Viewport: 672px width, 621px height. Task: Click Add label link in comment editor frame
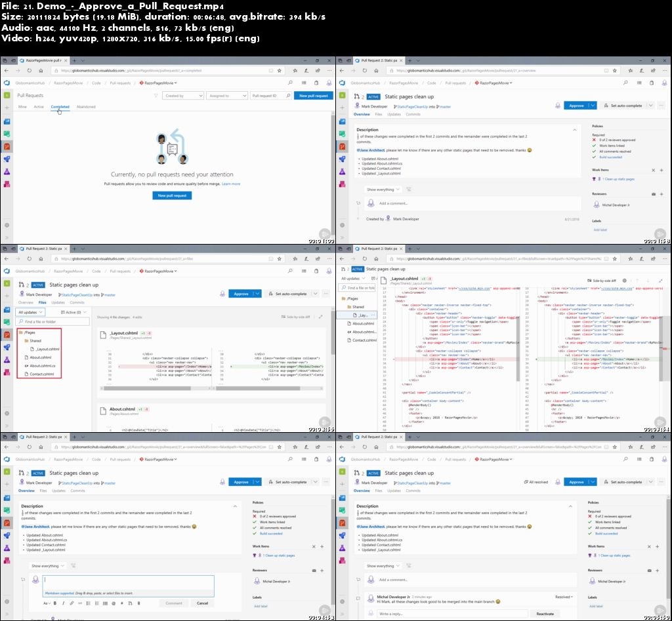click(261, 606)
